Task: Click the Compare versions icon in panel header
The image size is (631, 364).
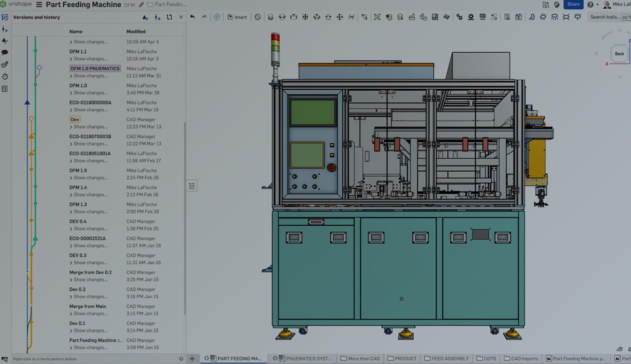Action: click(x=169, y=17)
